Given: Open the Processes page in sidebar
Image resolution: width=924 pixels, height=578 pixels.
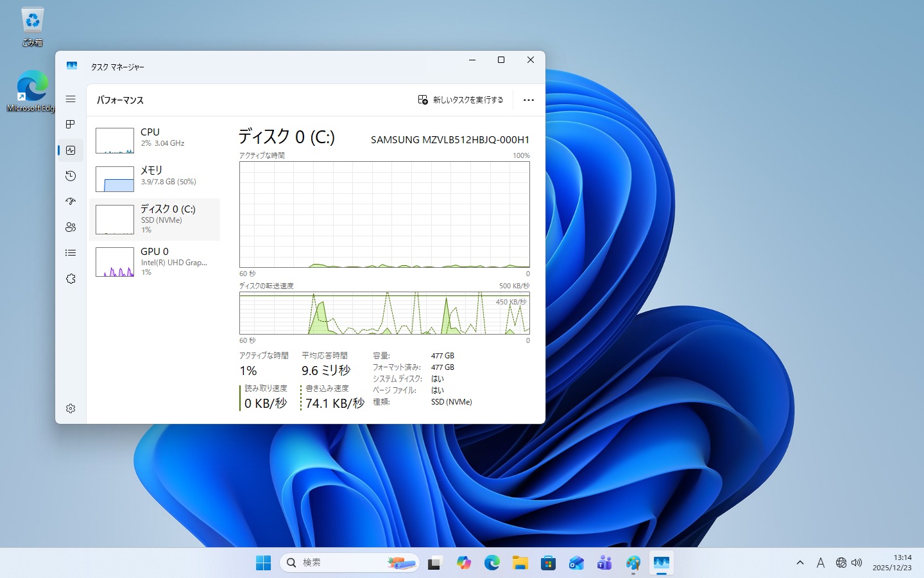Looking at the screenshot, I should pos(71,124).
